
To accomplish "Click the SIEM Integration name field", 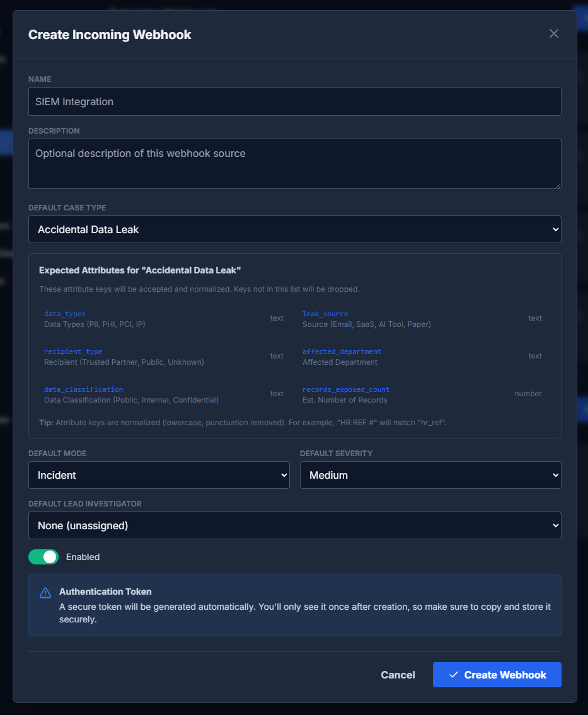I will pyautogui.click(x=295, y=101).
